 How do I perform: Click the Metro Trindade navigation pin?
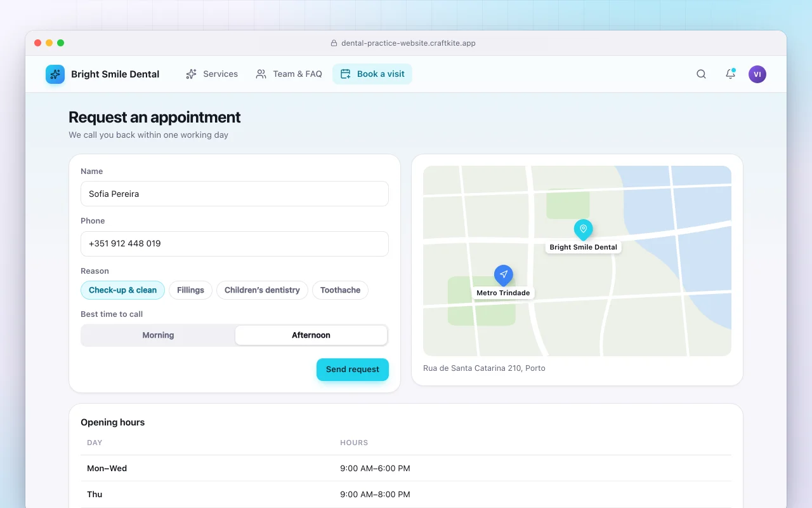tap(504, 275)
